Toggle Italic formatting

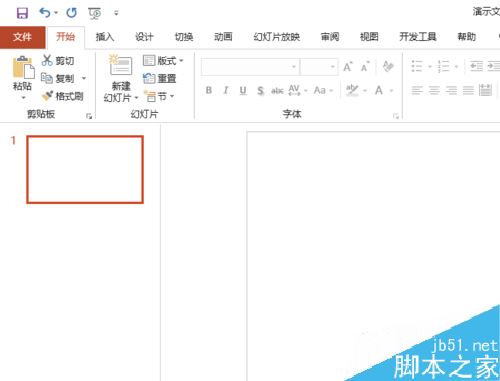tap(226, 90)
